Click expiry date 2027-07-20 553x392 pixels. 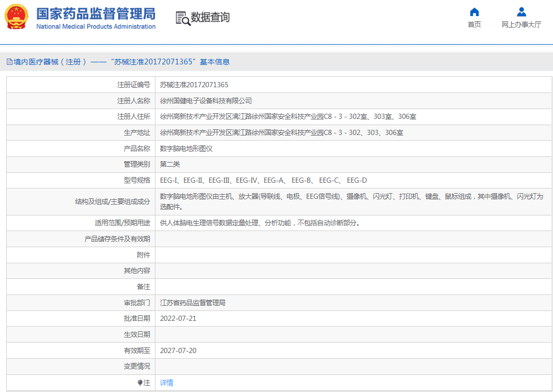(178, 350)
